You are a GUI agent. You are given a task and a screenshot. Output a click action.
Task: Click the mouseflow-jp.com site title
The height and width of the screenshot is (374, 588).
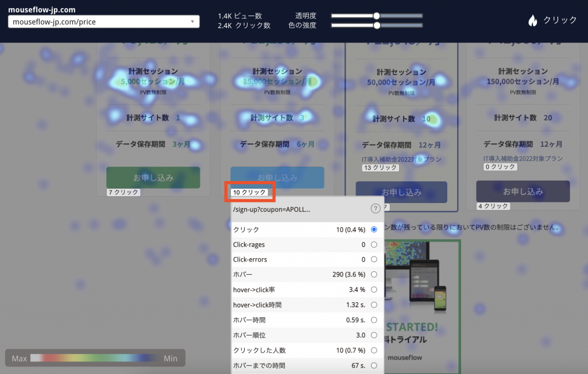[41, 10]
